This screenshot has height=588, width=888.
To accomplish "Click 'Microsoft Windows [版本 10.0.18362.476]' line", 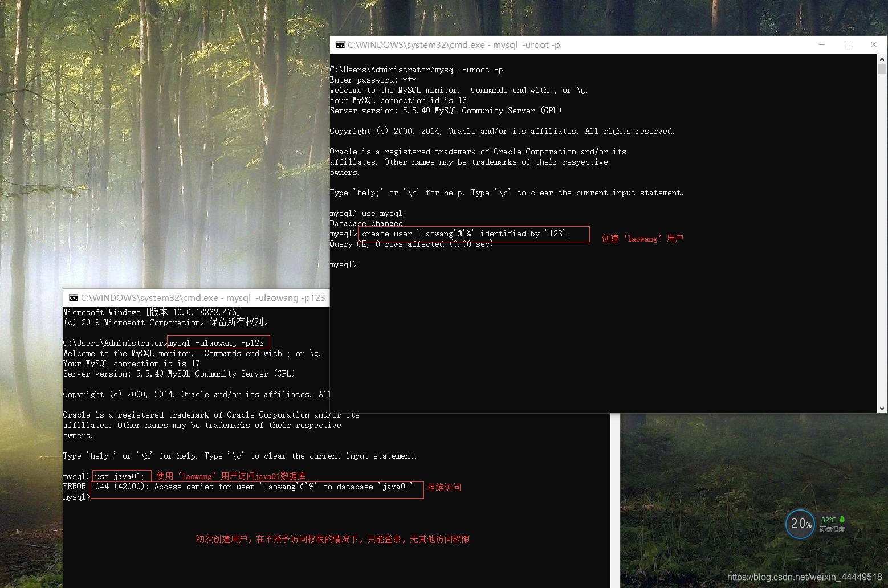I will [152, 312].
